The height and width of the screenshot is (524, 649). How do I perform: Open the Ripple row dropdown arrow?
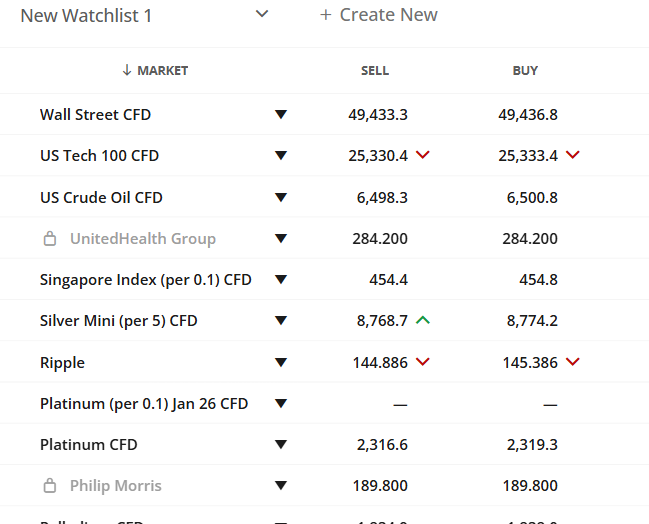pos(281,363)
